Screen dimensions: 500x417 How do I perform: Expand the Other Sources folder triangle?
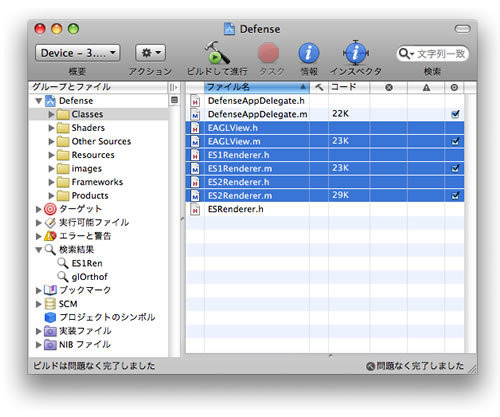[51, 141]
